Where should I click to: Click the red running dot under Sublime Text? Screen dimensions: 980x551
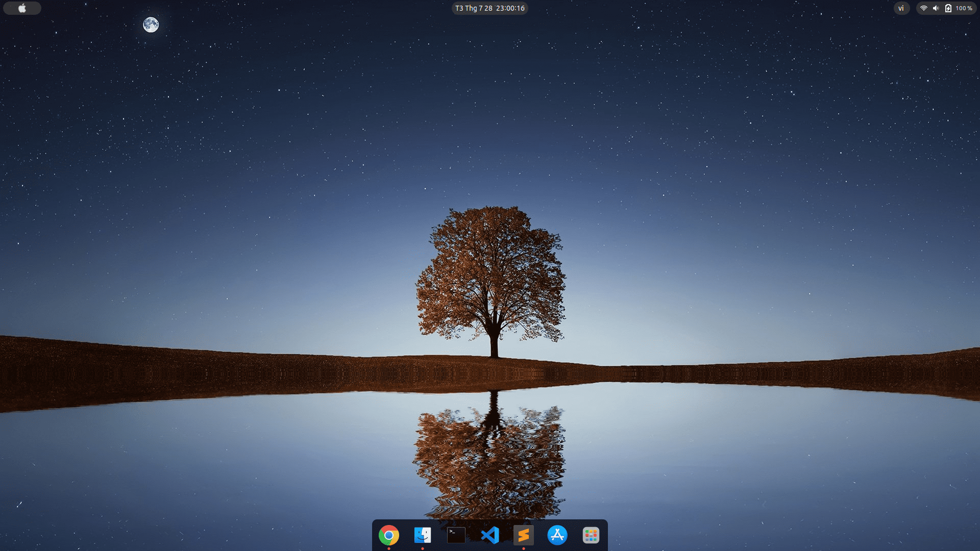click(524, 548)
